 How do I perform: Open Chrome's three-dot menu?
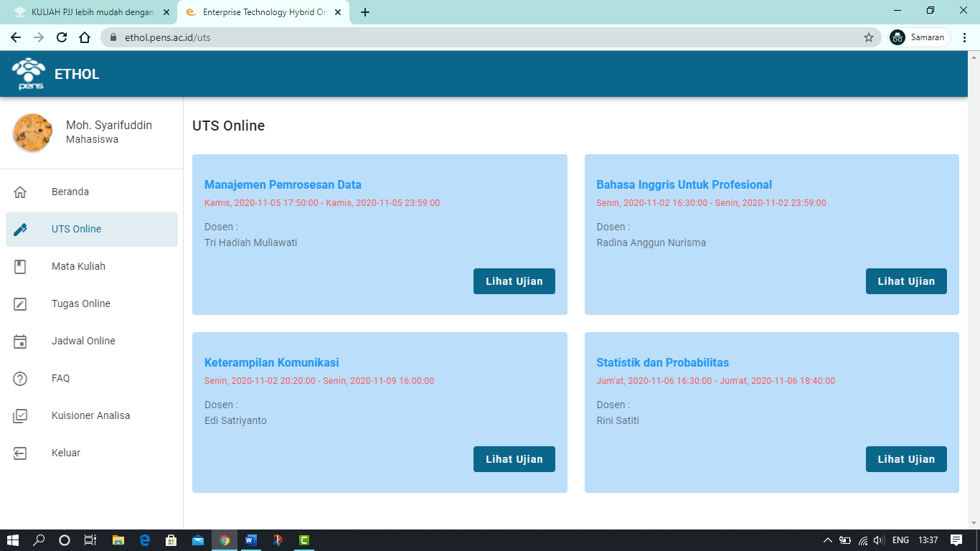click(x=965, y=37)
